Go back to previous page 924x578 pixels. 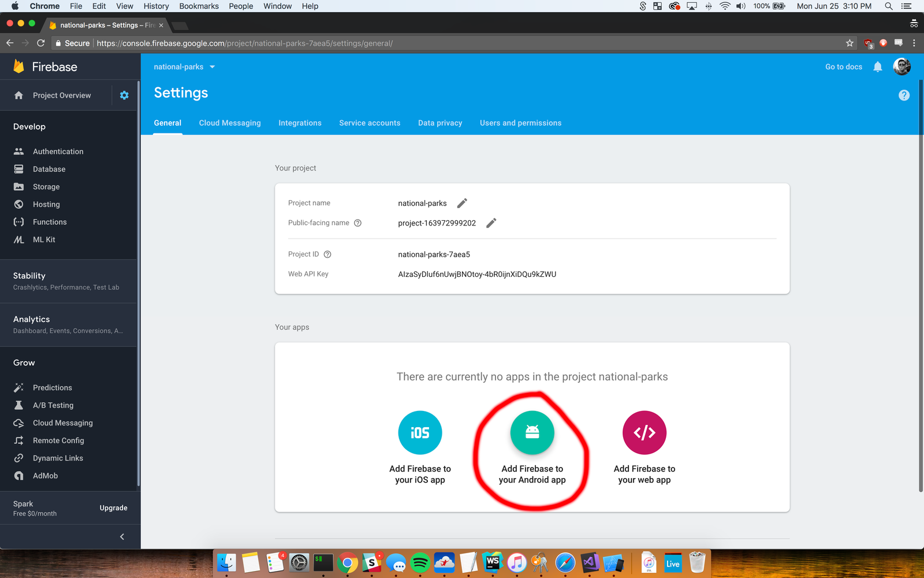(x=10, y=43)
